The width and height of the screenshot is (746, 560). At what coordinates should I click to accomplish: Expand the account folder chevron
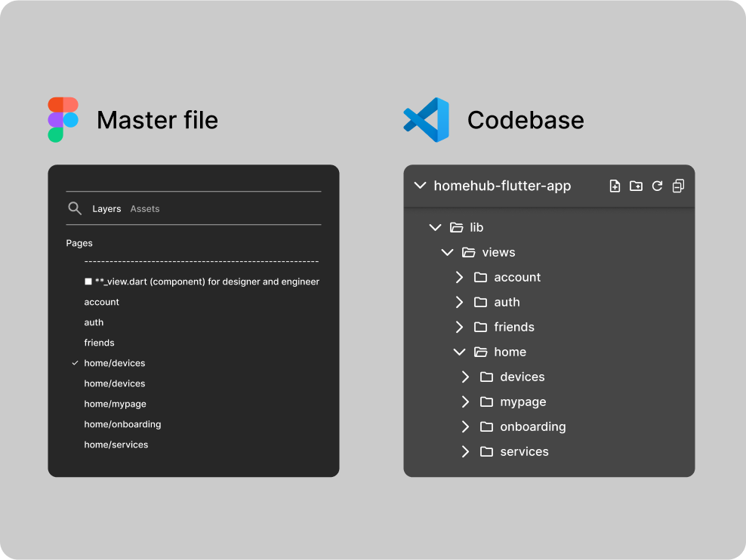[x=459, y=277]
